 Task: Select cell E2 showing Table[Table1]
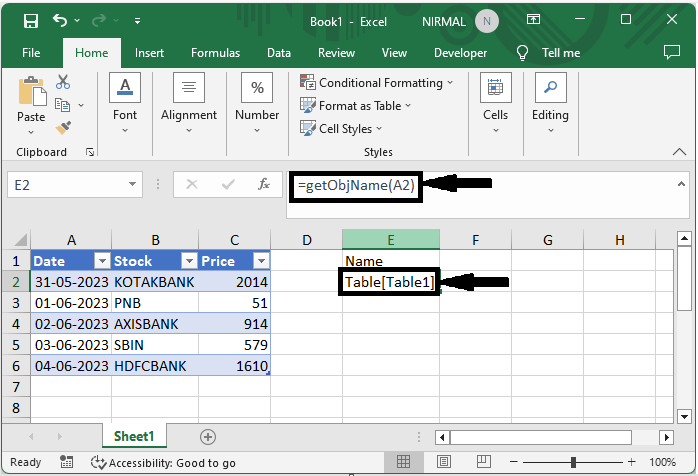coord(390,282)
